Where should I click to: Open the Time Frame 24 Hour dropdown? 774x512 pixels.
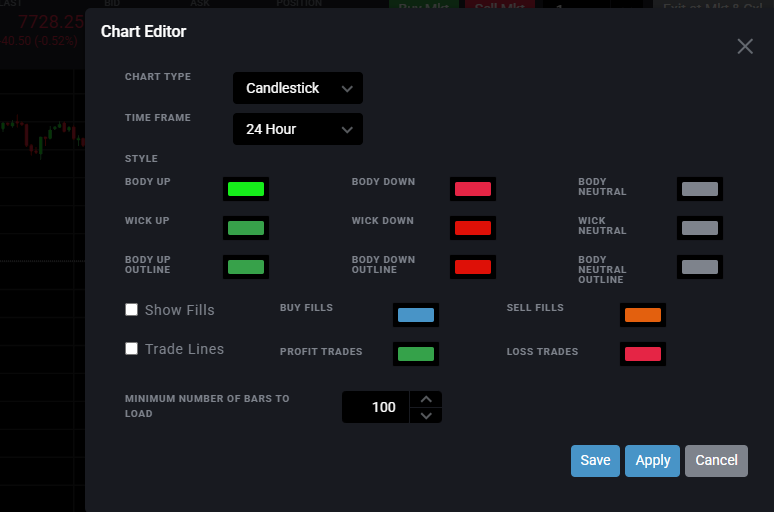(x=298, y=129)
